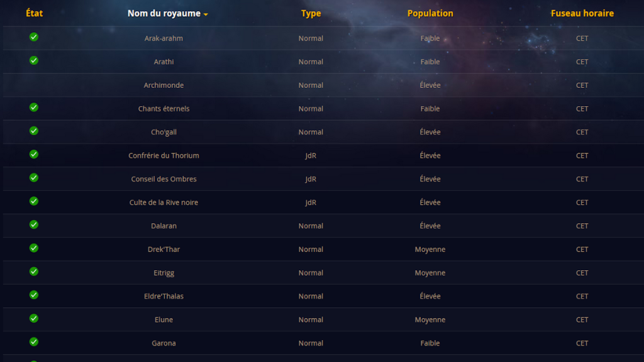Select the Culte de la Rive noire realm
This screenshot has height=362, width=644.
pyautogui.click(x=164, y=202)
